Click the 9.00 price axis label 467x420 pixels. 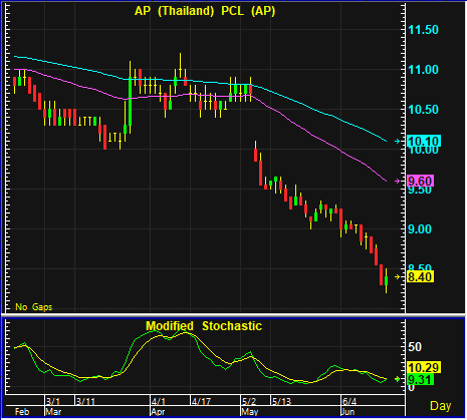[x=420, y=229]
